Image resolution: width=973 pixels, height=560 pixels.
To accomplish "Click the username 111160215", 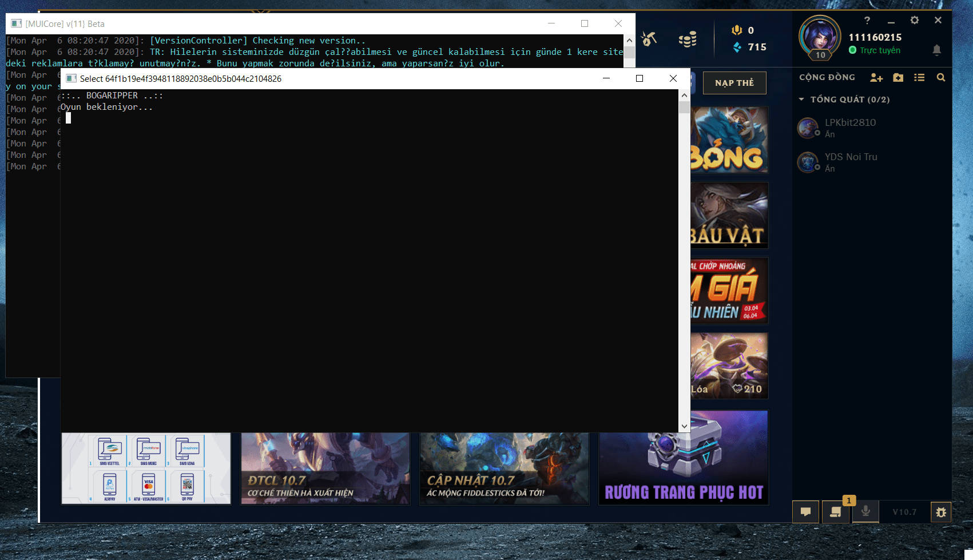I will tap(875, 37).
